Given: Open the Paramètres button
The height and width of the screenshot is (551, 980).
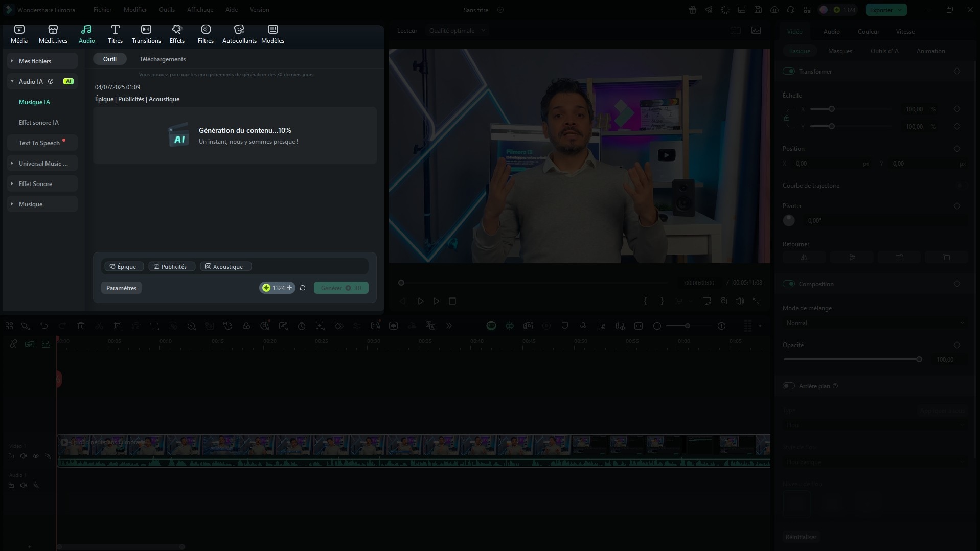Looking at the screenshot, I should 121,288.
